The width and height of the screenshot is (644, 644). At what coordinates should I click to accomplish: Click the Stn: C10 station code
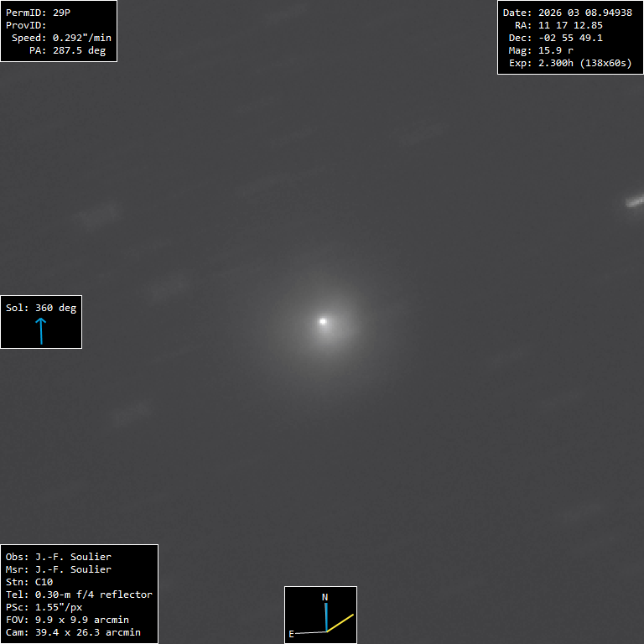[29, 582]
